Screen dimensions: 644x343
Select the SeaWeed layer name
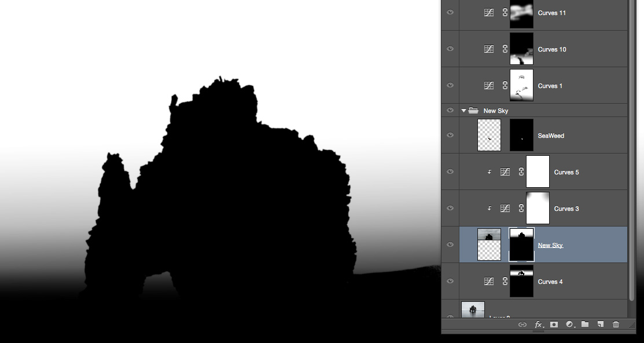551,136
